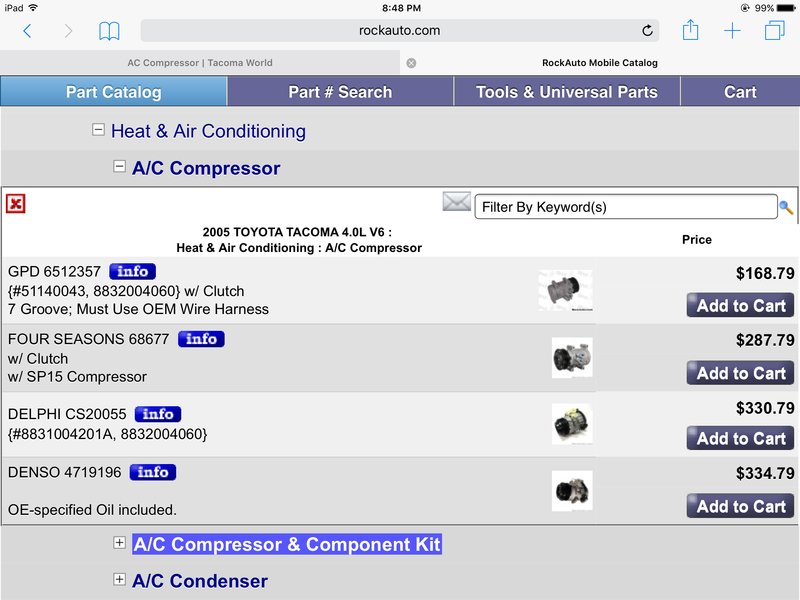Close the AC Compressor Tacoma World tab
The height and width of the screenshot is (600, 800).
point(411,63)
